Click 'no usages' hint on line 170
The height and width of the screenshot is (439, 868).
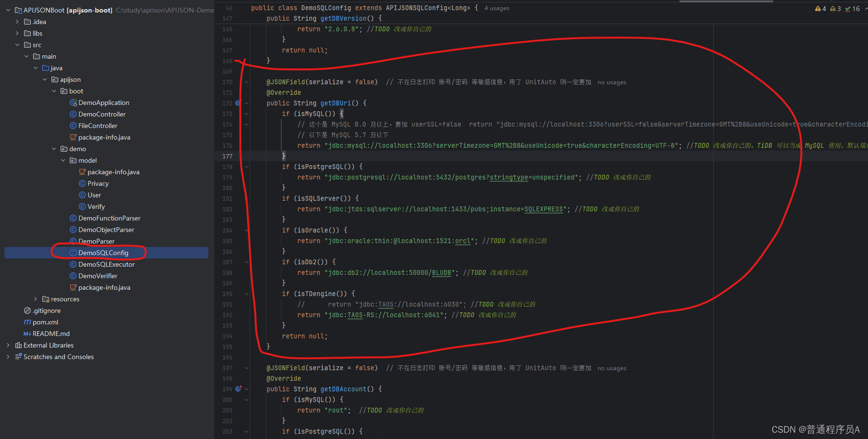click(x=612, y=82)
